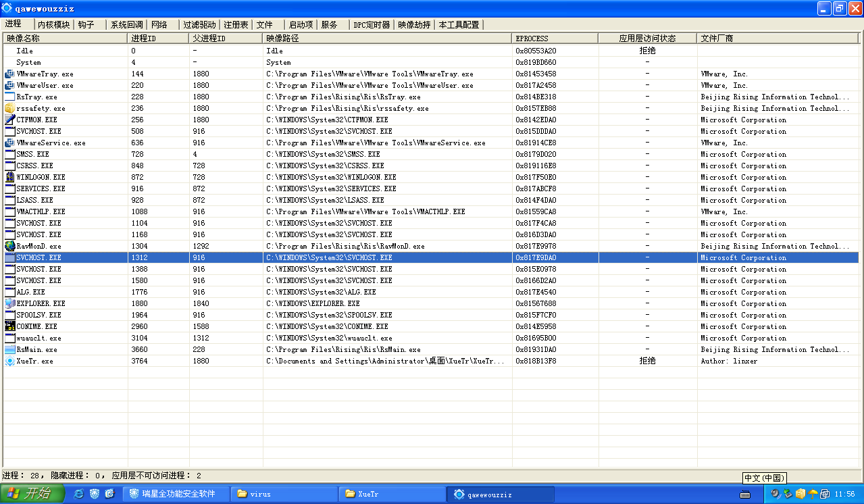
Task: Click the EXPLORER.EXE process icon
Action: tap(9, 303)
